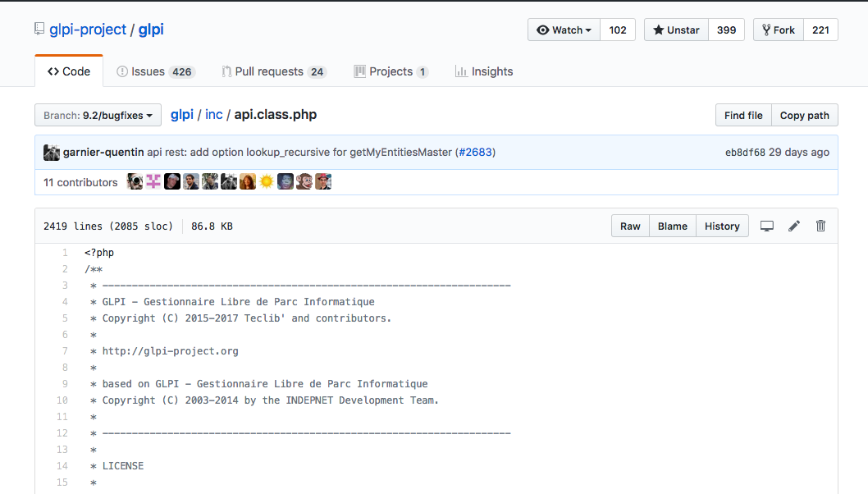The width and height of the screenshot is (868, 494).
Task: Click the '2419 lines (2085 sloc)' text
Action: click(108, 226)
